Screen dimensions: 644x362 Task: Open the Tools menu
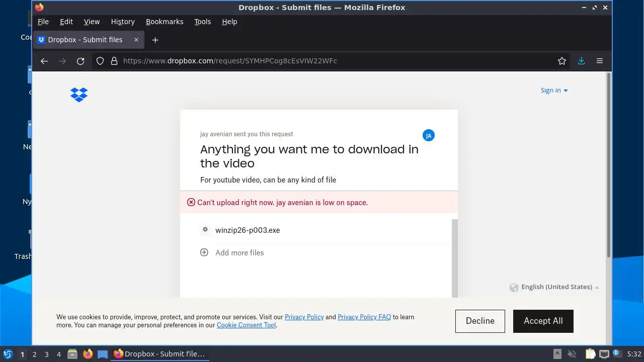[x=202, y=22]
